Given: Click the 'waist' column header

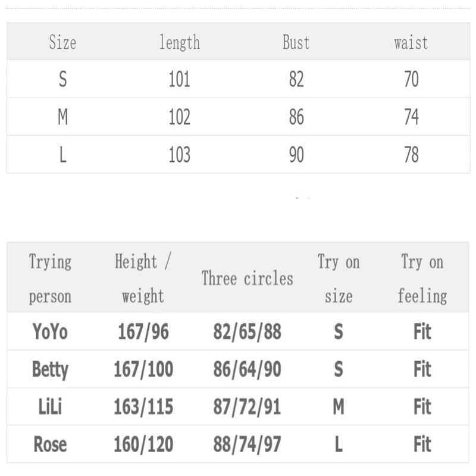Looking at the screenshot, I should click(411, 43).
